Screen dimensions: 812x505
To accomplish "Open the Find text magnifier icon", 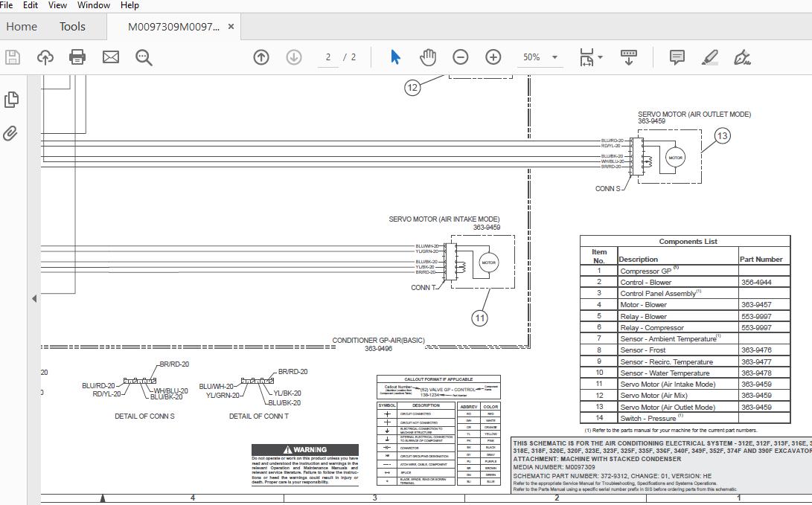I will coord(144,57).
